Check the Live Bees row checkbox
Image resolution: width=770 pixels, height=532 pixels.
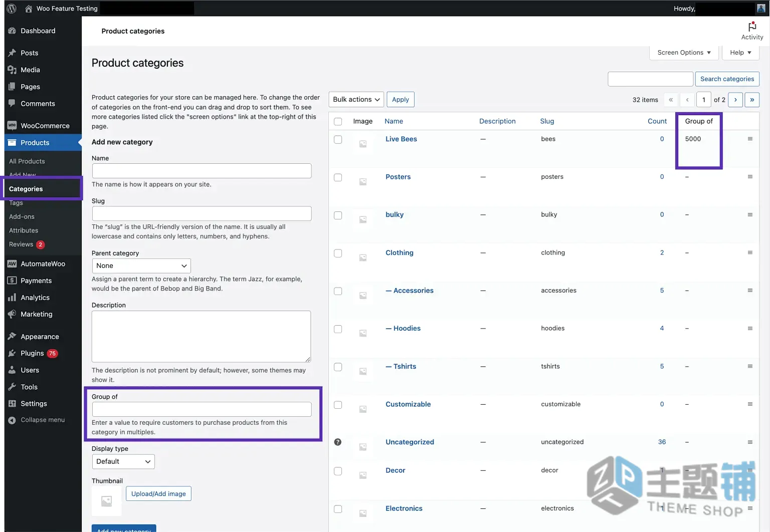coord(338,139)
